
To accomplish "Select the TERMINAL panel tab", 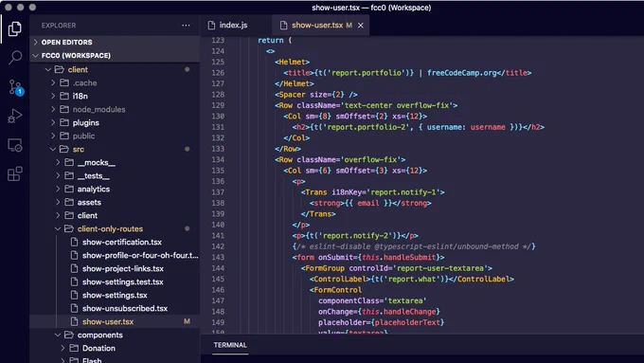I will [230, 345].
